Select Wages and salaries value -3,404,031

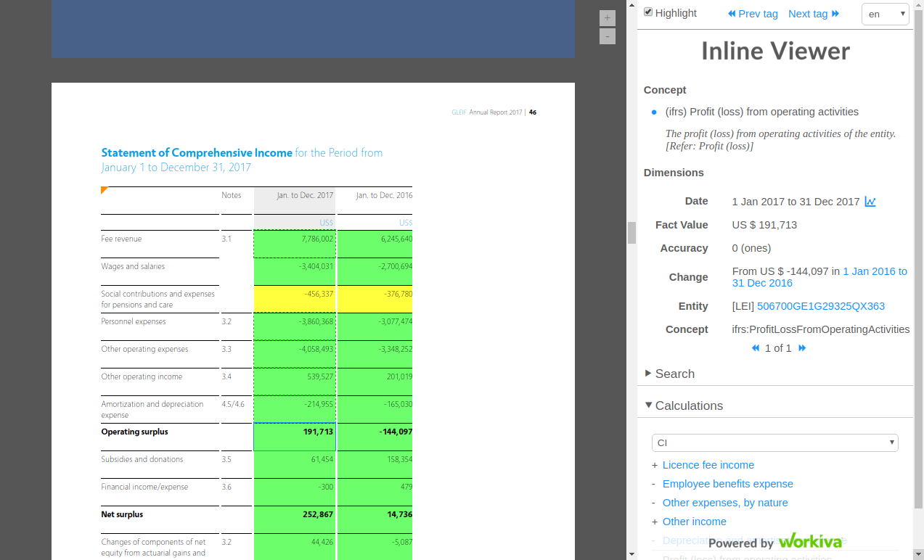coord(295,272)
